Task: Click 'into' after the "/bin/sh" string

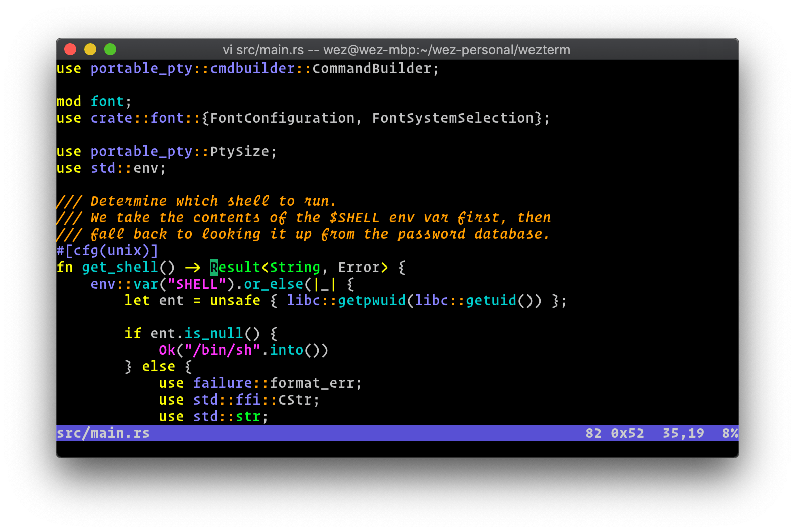Action: point(286,350)
